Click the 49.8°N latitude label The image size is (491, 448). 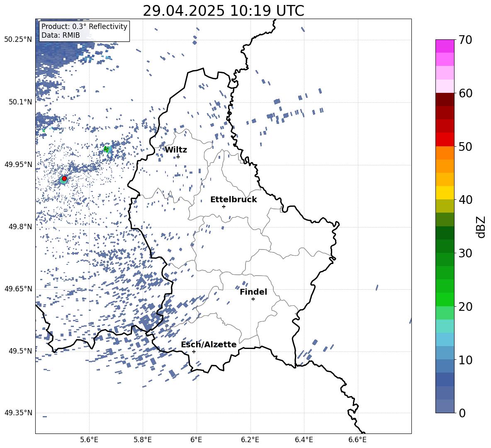tap(21, 227)
